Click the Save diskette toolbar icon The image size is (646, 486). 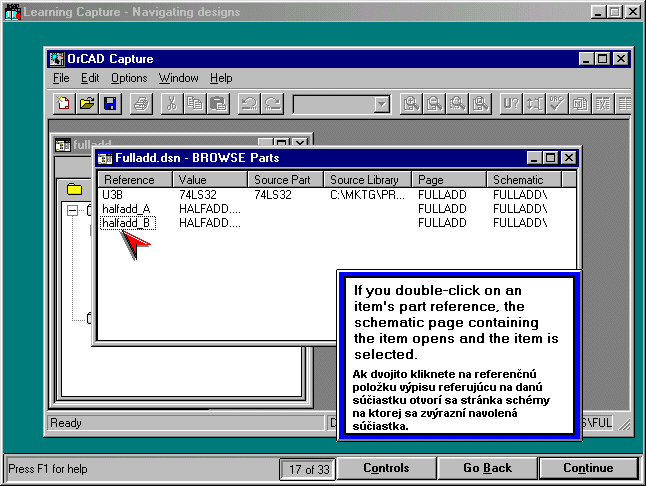click(x=109, y=103)
